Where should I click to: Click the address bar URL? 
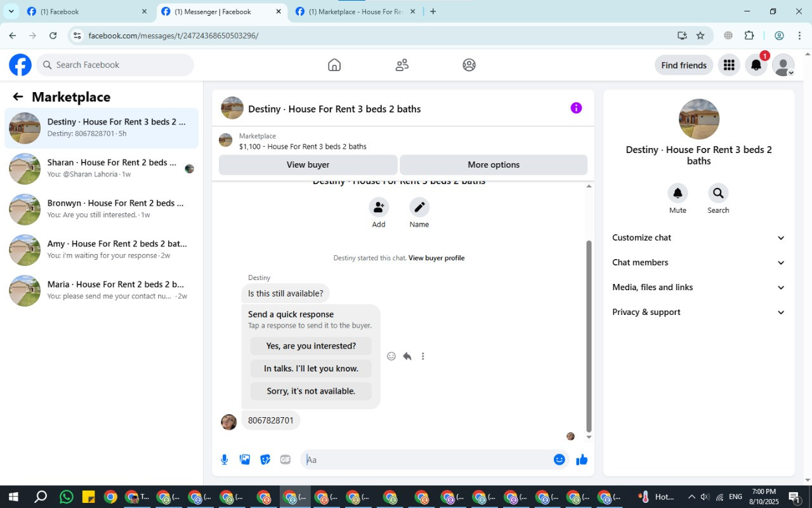tap(173, 36)
